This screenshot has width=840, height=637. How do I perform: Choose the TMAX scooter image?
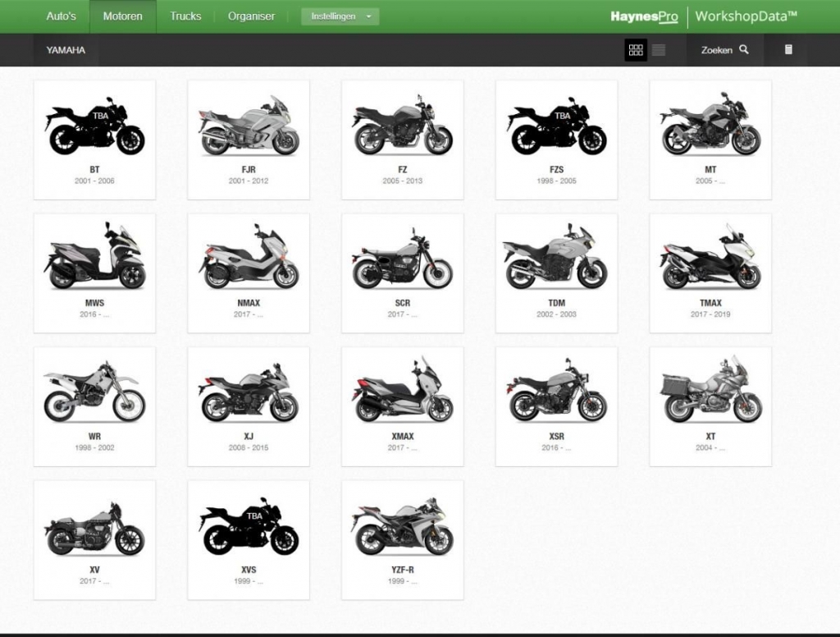[710, 257]
